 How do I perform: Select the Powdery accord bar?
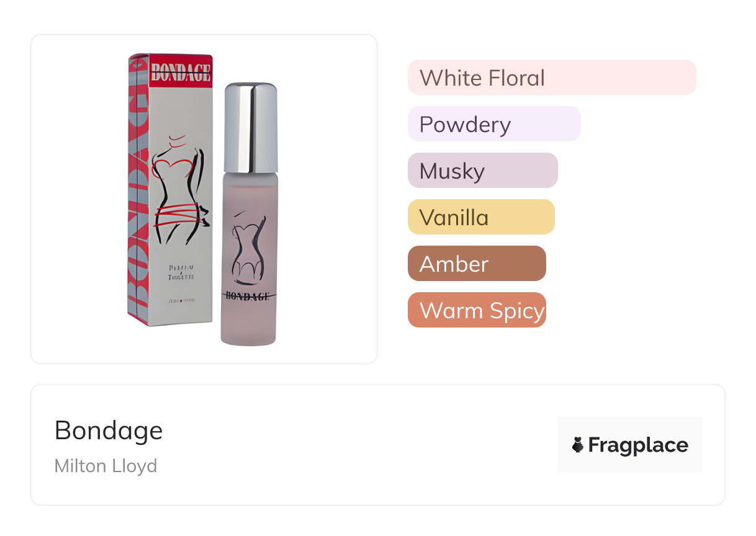(494, 124)
